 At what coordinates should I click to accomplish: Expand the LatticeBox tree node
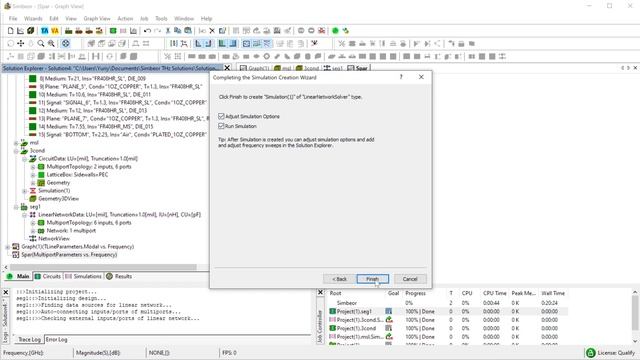[x=33, y=175]
